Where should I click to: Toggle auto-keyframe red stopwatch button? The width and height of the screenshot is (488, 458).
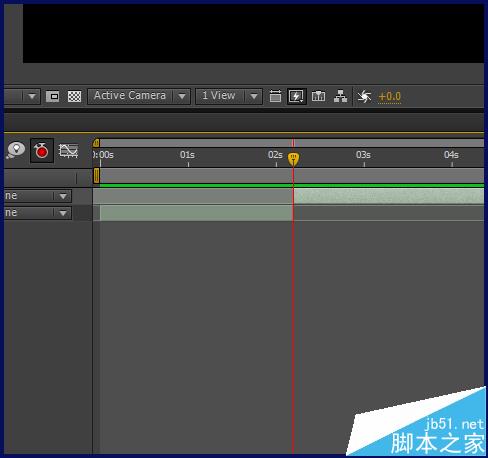point(42,151)
